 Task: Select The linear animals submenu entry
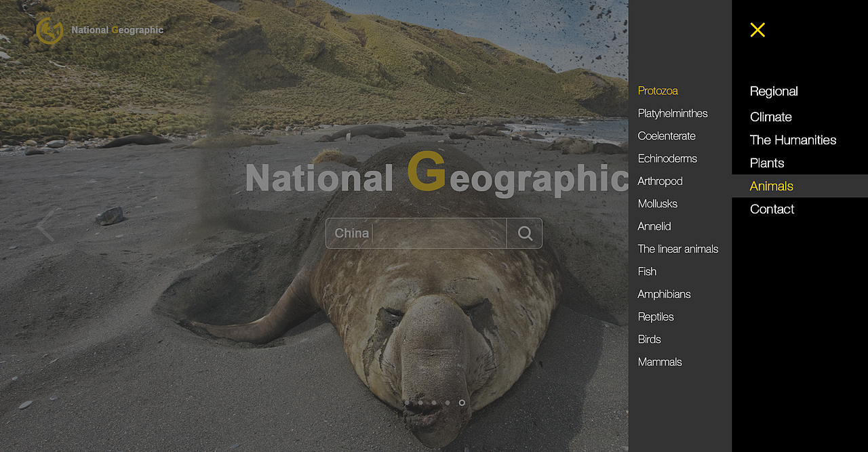coord(678,249)
